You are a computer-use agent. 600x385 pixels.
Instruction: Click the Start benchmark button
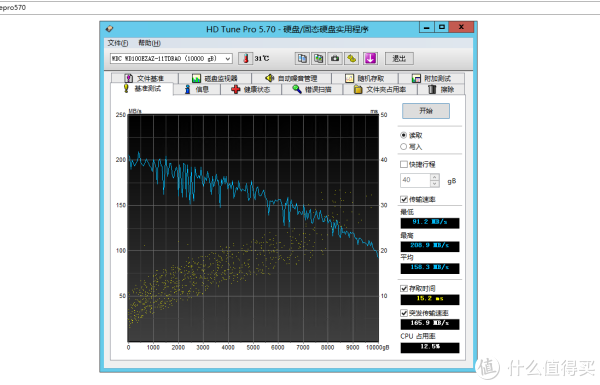point(426,111)
